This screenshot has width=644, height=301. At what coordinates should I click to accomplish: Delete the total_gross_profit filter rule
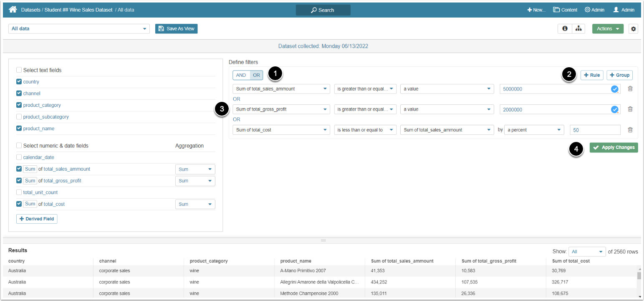pos(630,109)
